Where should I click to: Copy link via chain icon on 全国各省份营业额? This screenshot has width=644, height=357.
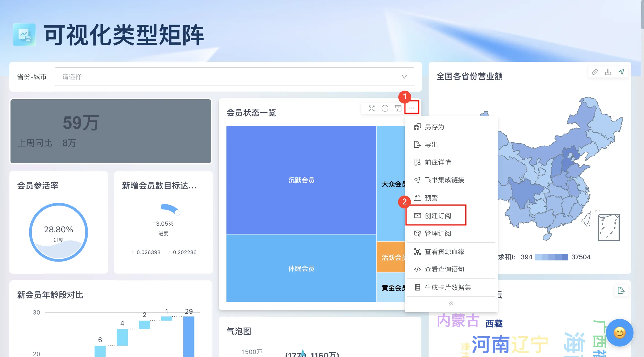[x=594, y=72]
